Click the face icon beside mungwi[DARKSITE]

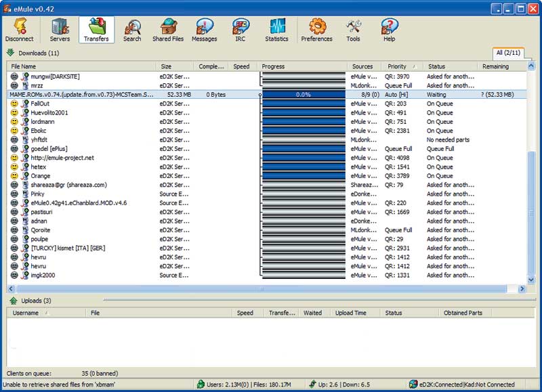click(x=14, y=77)
